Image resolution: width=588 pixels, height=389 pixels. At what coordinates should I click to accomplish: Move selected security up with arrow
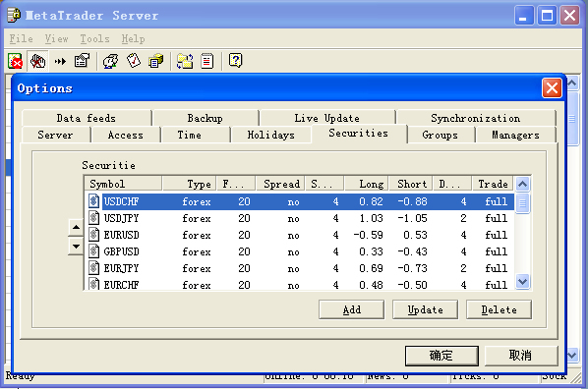pos(76,227)
